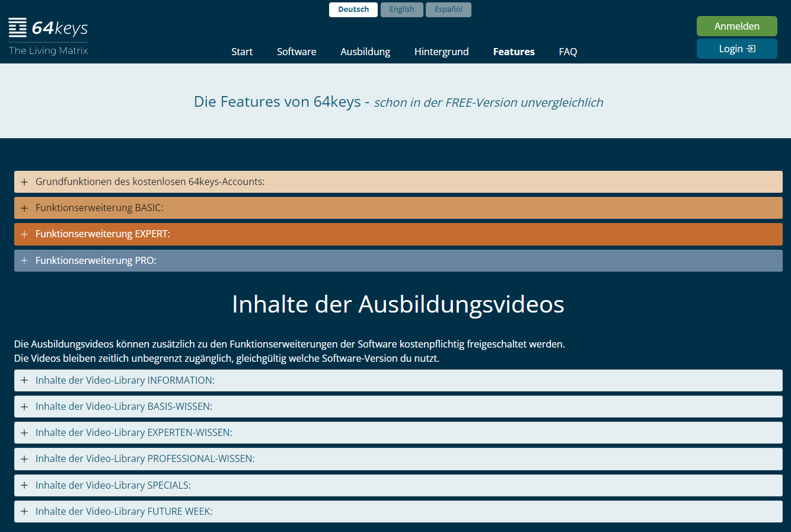Click the 64keys logo icon
This screenshot has height=532, width=791.
[18, 27]
